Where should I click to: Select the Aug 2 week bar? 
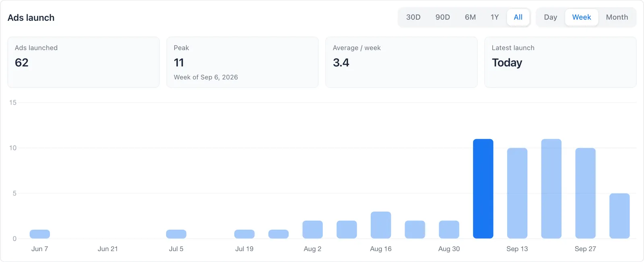313,229
